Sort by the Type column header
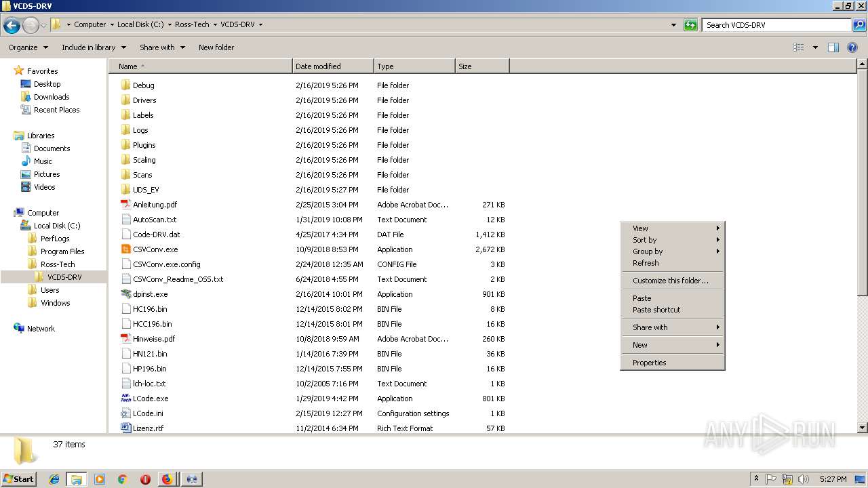This screenshot has width=868, height=488. point(414,66)
